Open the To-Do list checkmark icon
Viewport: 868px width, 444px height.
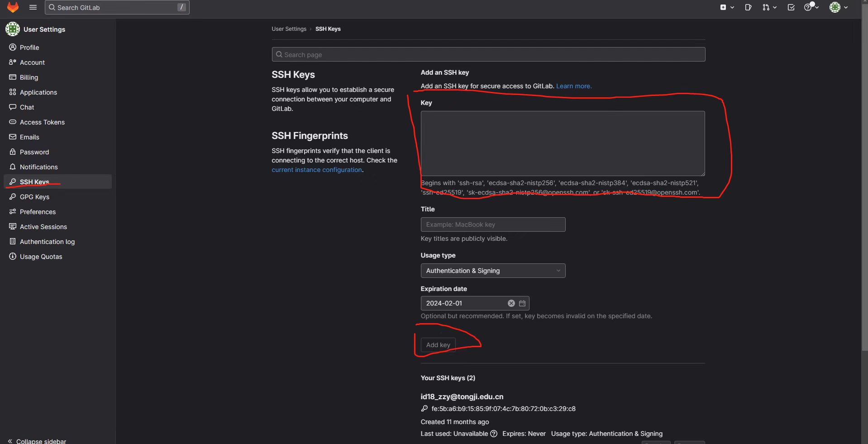click(x=791, y=7)
